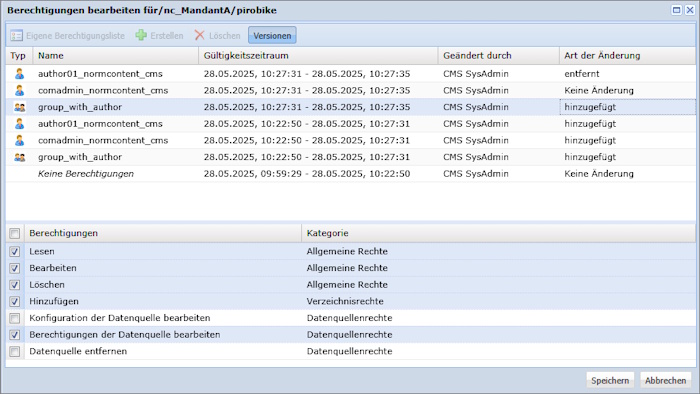700x394 pixels.
Task: Enable Konfiguration der Datenquelle bearbeiten checkbox
Action: pos(15,318)
